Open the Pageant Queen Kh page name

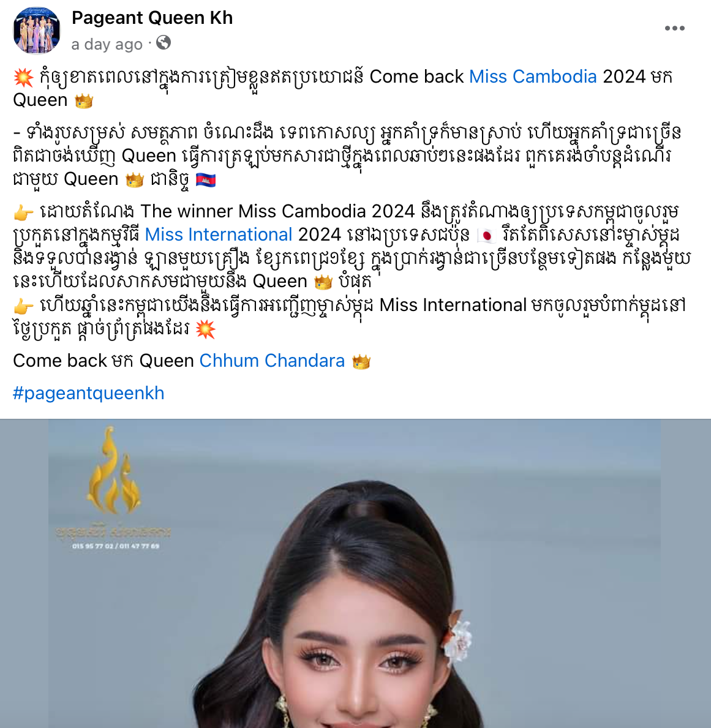[152, 18]
